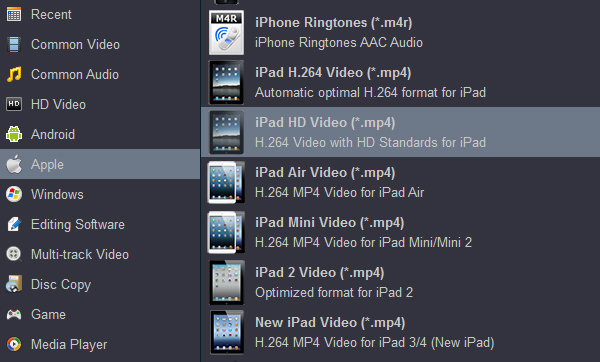This screenshot has width=600, height=362.
Task: Click the New iPad Video thumbnail icon
Action: tap(226, 333)
